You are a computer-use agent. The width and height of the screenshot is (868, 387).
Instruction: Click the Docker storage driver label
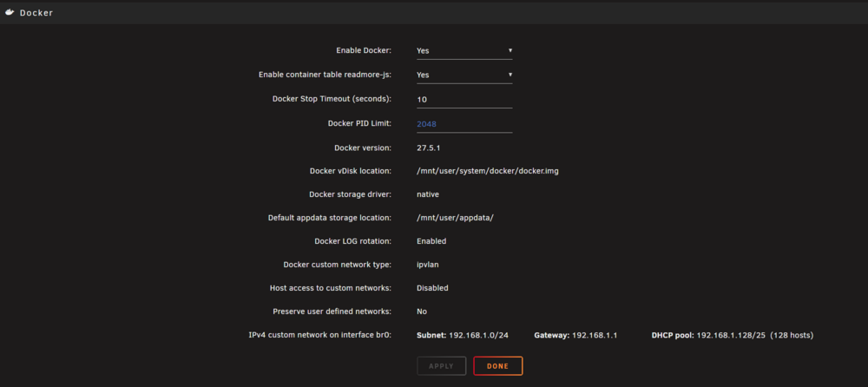tap(351, 194)
